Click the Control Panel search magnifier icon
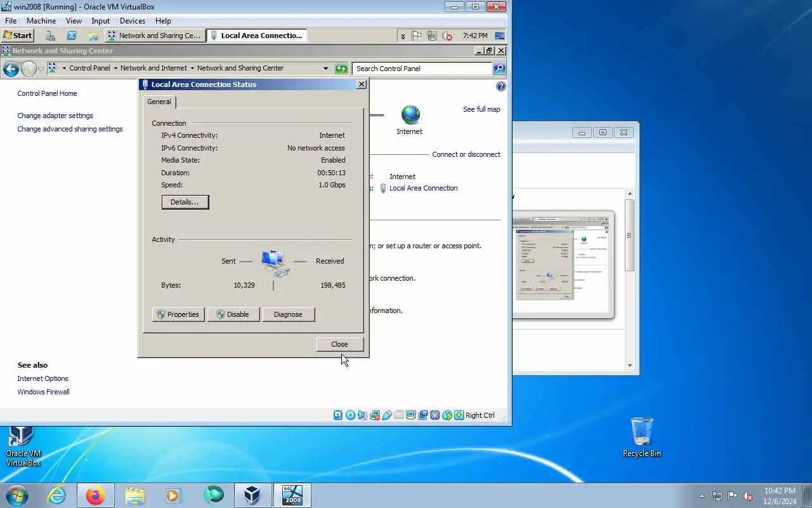Image resolution: width=812 pixels, height=508 pixels. point(499,69)
